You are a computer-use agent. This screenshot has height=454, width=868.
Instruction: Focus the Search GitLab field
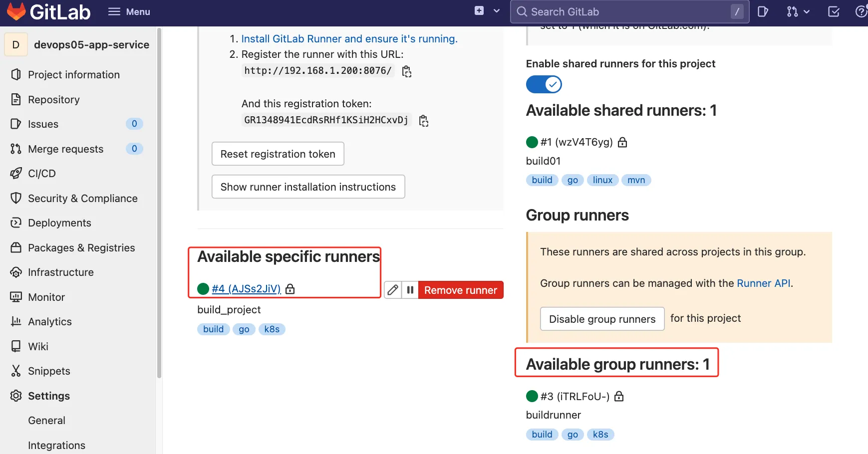[629, 11]
